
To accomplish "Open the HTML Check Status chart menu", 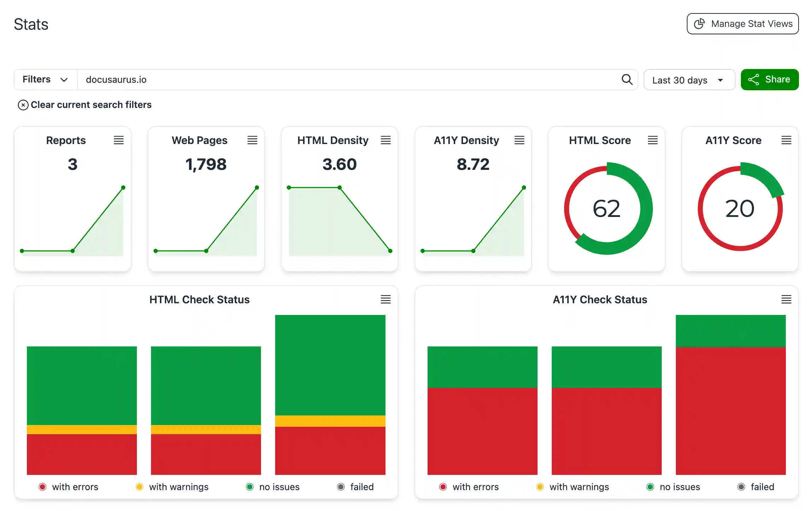I will (x=386, y=299).
